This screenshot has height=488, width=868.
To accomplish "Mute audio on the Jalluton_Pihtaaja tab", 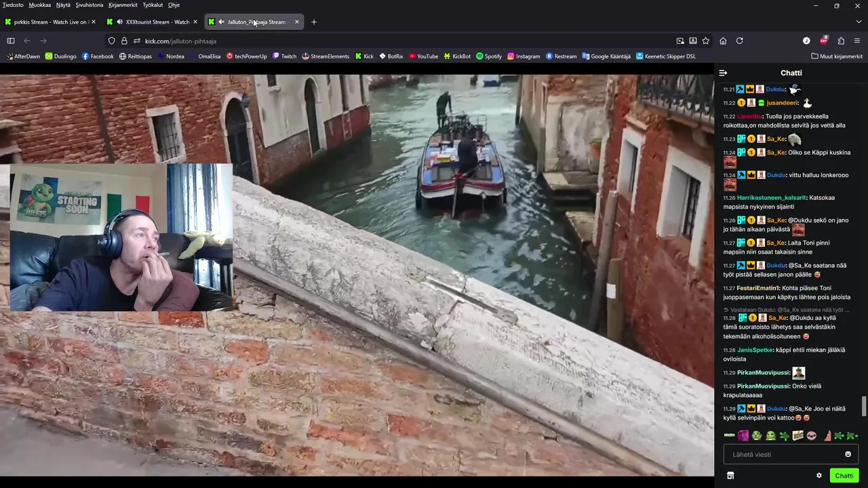I will [221, 22].
